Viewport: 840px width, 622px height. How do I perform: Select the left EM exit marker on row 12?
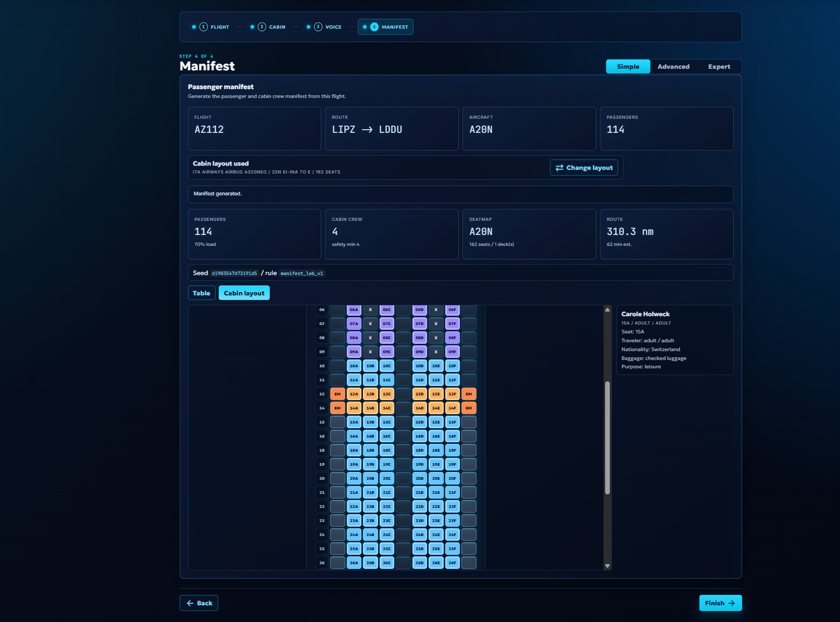(337, 394)
